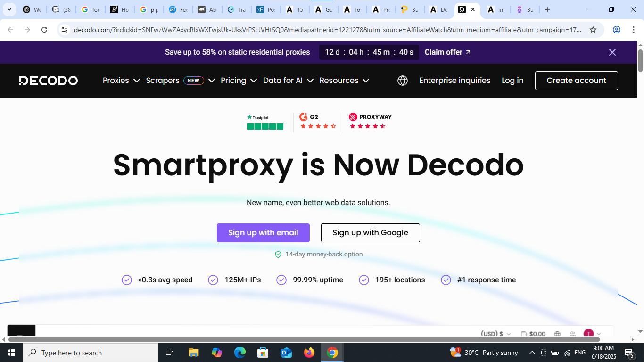The height and width of the screenshot is (362, 644).
Task: Click Sign up with Google
Action: click(x=370, y=233)
